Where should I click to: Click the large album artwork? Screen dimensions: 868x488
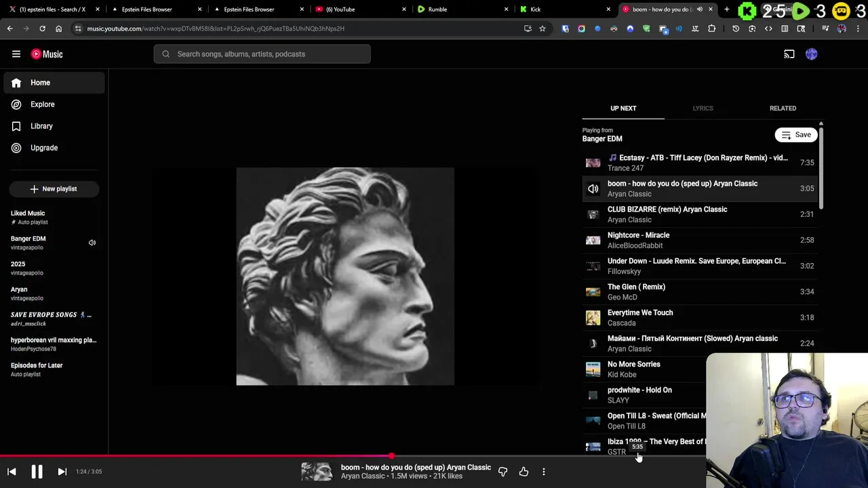pyautogui.click(x=345, y=277)
